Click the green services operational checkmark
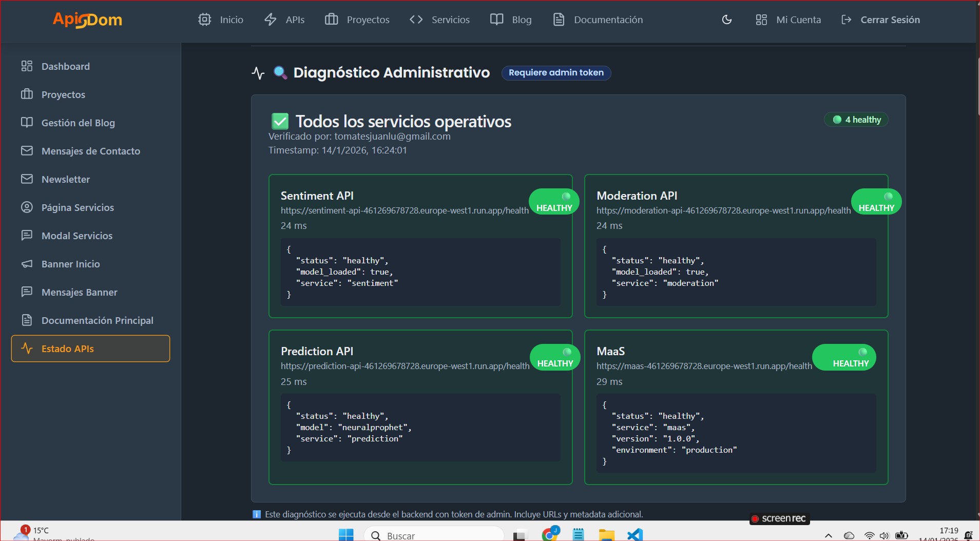This screenshot has width=980, height=541. [x=280, y=121]
